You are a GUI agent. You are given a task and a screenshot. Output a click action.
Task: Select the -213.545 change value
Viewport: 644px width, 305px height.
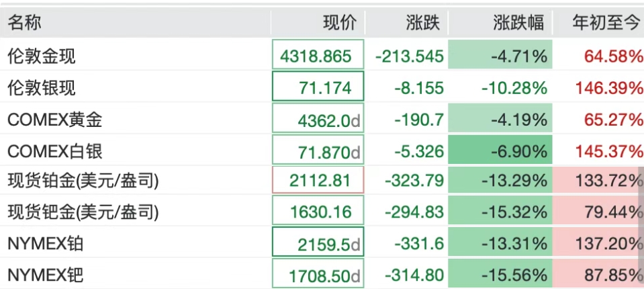click(409, 56)
